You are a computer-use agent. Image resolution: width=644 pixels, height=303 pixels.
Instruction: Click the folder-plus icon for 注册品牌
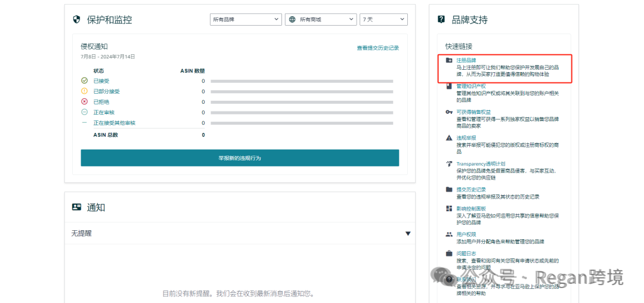coord(449,60)
